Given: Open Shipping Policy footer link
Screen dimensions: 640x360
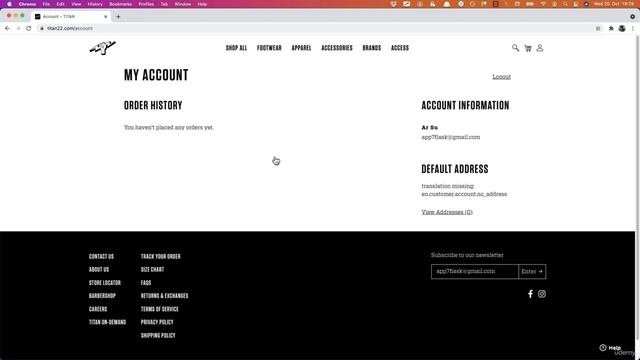Looking at the screenshot, I should point(158,335).
